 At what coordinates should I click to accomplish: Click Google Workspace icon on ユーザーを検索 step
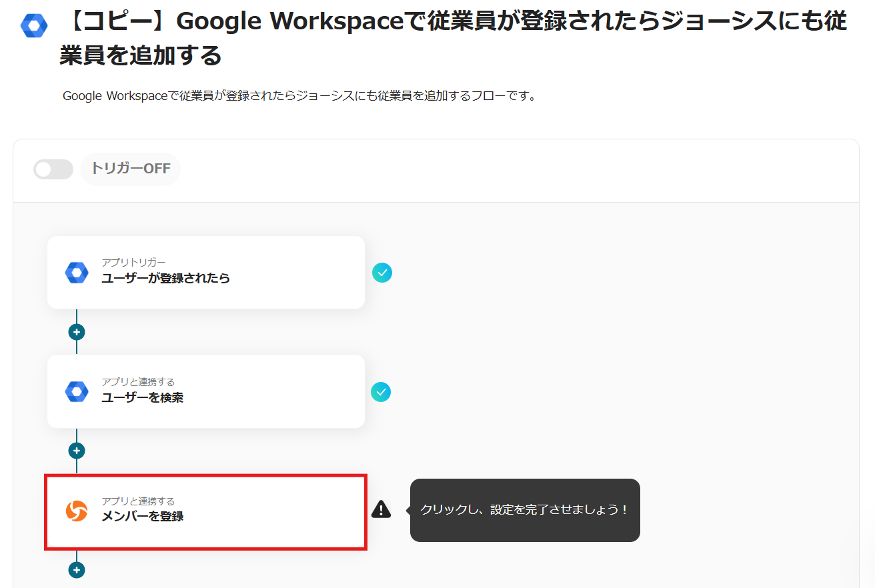(77, 391)
